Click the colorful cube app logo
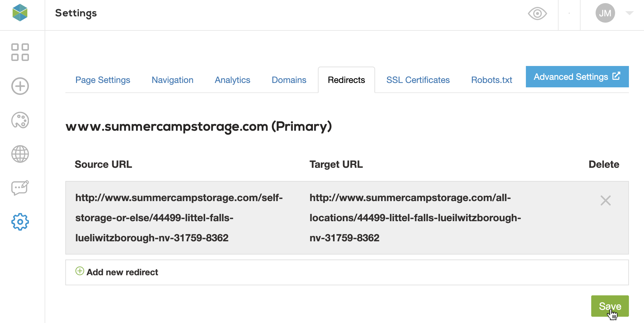This screenshot has width=644, height=323. click(20, 13)
